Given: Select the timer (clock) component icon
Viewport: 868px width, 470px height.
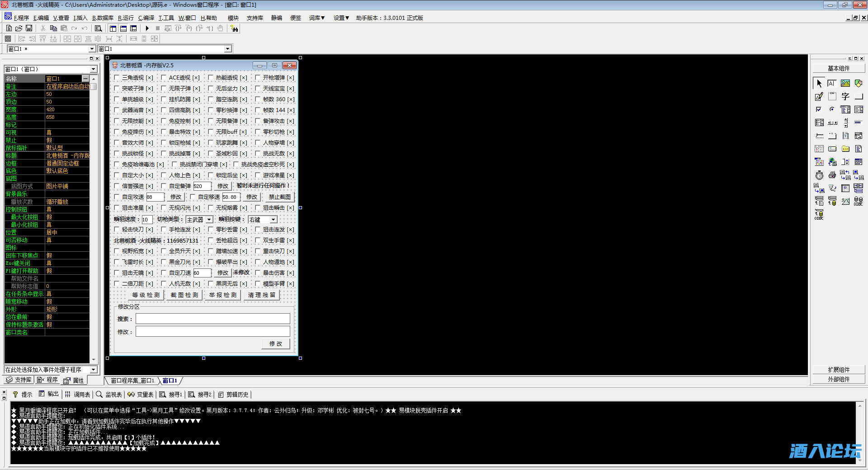Looking at the screenshot, I should coord(819,175).
